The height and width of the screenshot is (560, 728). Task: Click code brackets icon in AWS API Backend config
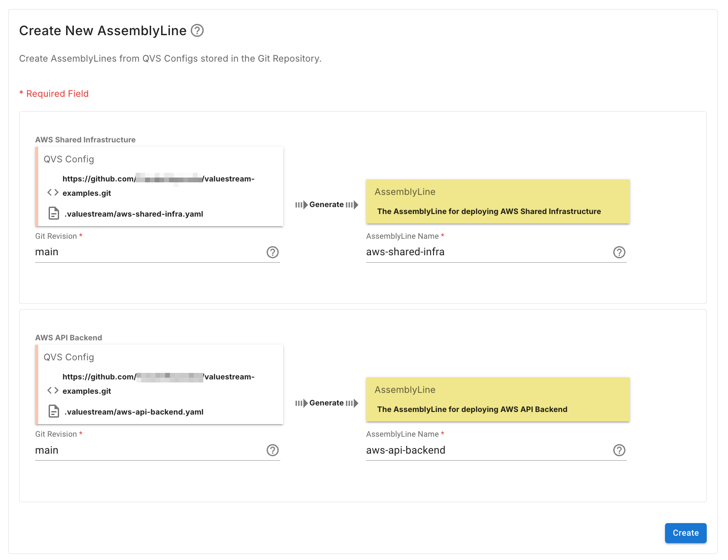coord(53,390)
